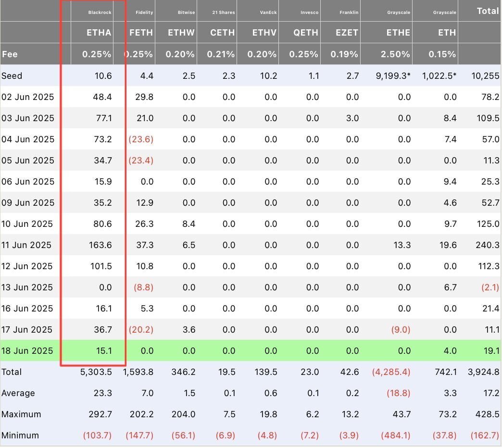Click the 10 Jun 2025 date label
This screenshot has width=502, height=448.
(27, 224)
